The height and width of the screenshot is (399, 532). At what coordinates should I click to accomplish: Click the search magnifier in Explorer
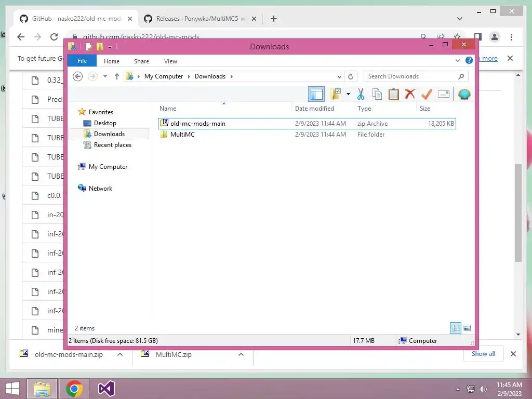click(461, 76)
